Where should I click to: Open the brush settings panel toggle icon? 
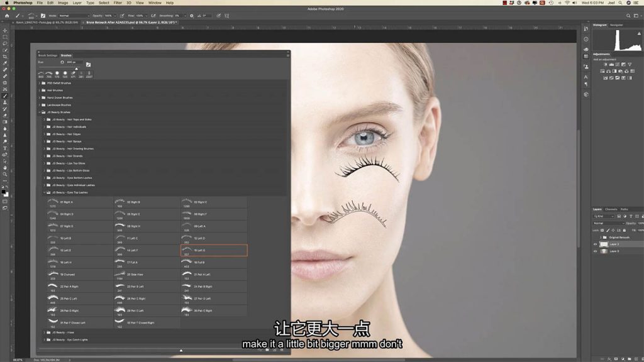43,16
